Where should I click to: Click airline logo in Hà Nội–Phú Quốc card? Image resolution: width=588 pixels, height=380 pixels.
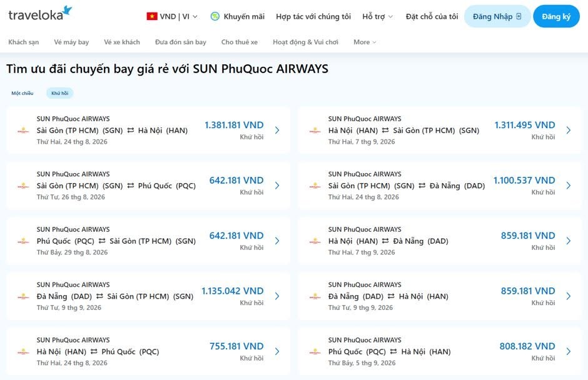(x=23, y=352)
